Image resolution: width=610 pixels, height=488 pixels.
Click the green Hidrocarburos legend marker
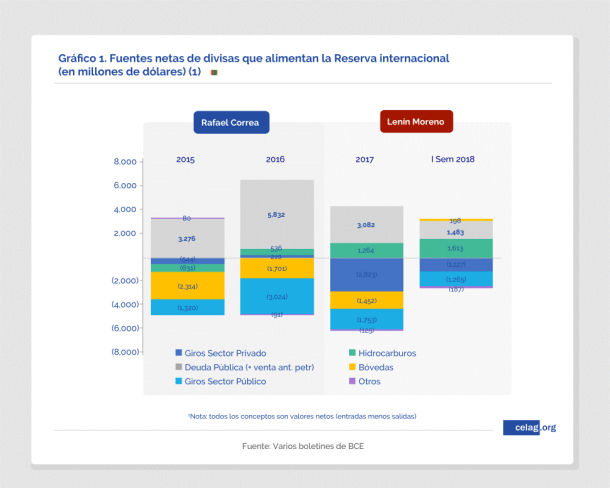click(354, 353)
